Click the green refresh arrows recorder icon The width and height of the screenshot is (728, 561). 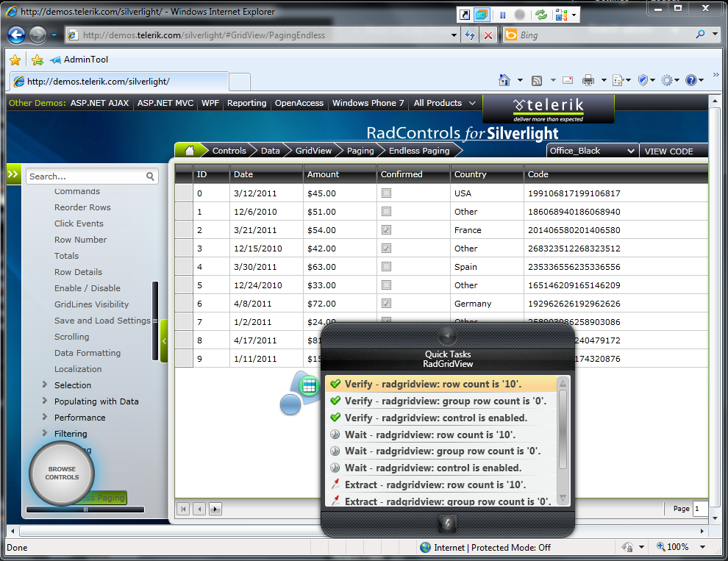(541, 15)
